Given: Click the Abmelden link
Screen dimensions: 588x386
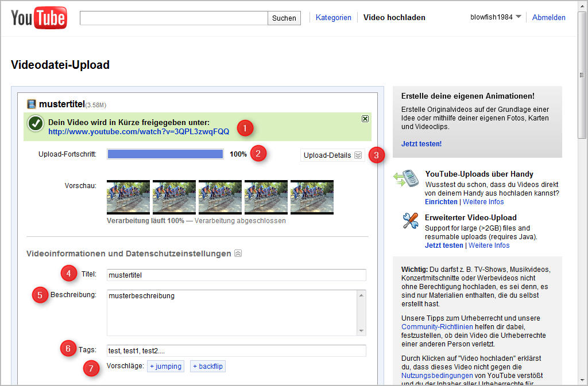Looking at the screenshot, I should click(x=548, y=18).
